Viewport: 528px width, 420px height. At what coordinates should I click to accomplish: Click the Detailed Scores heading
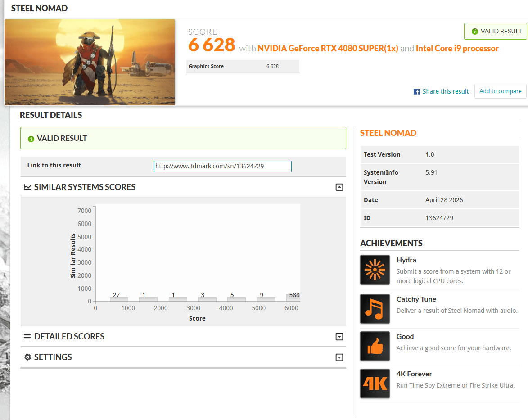tap(69, 336)
